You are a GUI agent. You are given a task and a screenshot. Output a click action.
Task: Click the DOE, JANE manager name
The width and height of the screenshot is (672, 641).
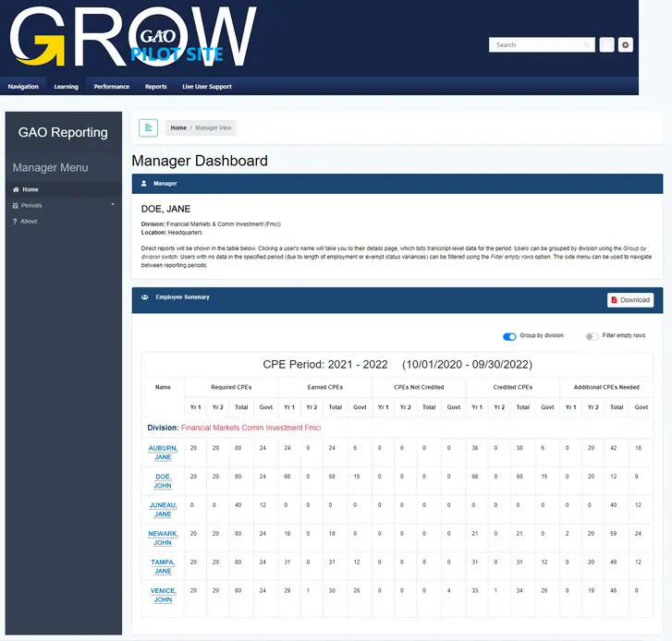[165, 209]
